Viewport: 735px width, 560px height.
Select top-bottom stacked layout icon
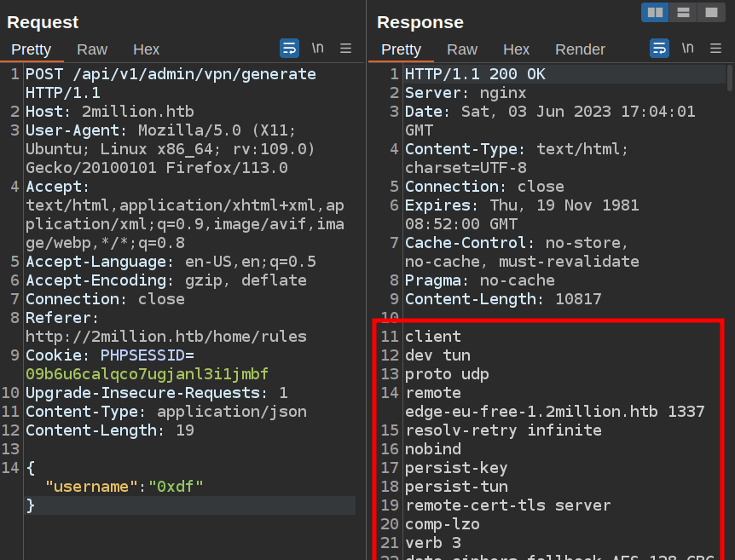point(682,12)
